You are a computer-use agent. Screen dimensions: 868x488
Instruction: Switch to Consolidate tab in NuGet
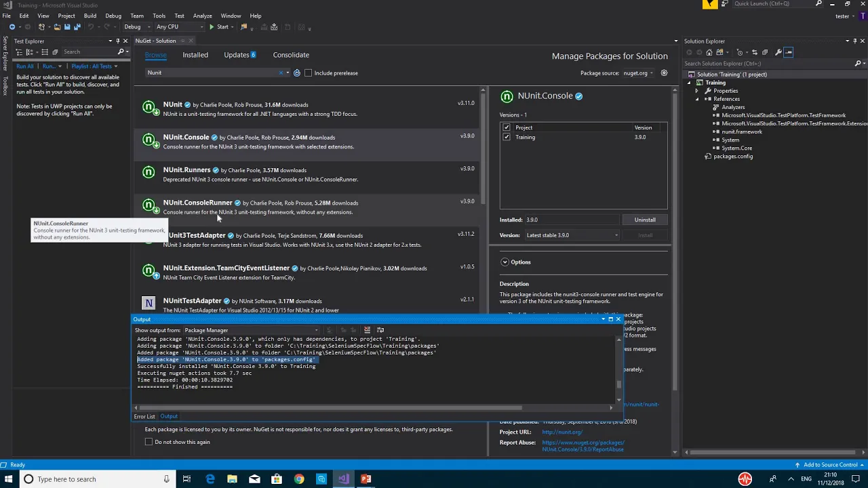pos(291,55)
